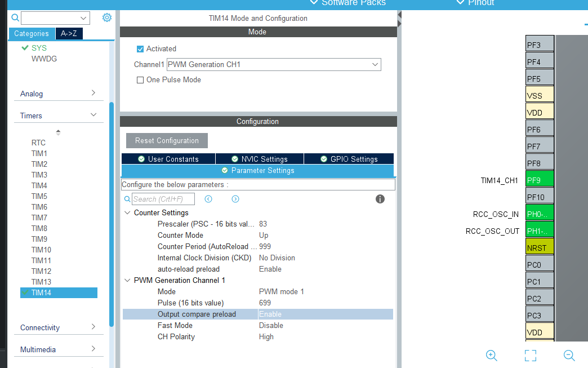588x368 pixels.
Task: Click the Reset Configuration button
Action: pyautogui.click(x=166, y=140)
